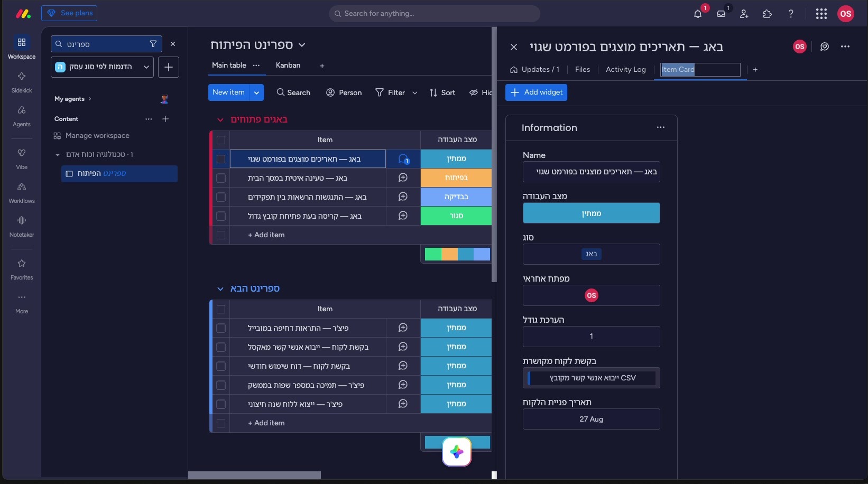Select checkbox for באג — התנגשות הרשאות row
The height and width of the screenshot is (484, 868).
(x=221, y=197)
